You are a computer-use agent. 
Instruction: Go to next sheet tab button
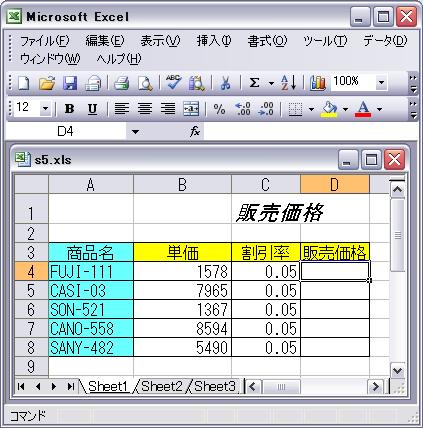pos(54,387)
